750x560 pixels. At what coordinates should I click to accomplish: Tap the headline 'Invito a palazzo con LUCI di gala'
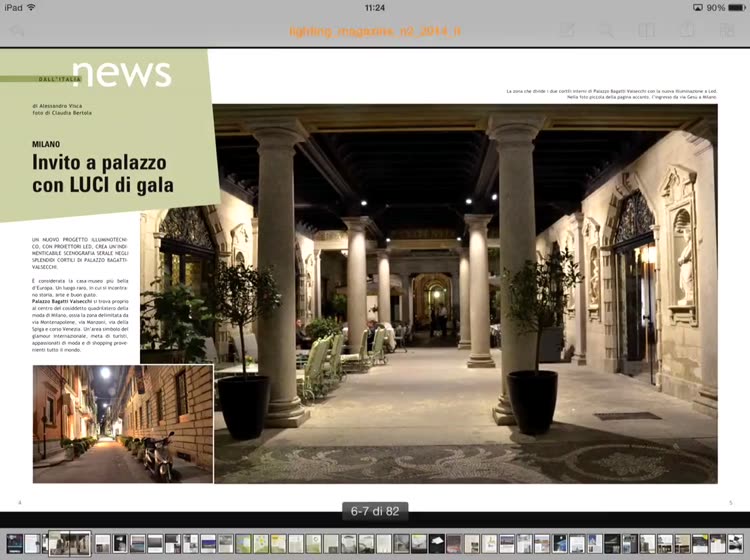(102, 173)
